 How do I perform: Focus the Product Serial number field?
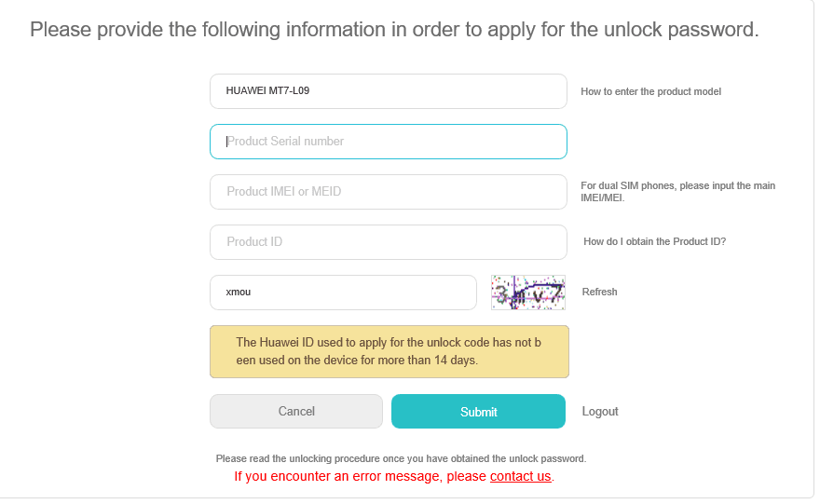pyautogui.click(x=389, y=142)
